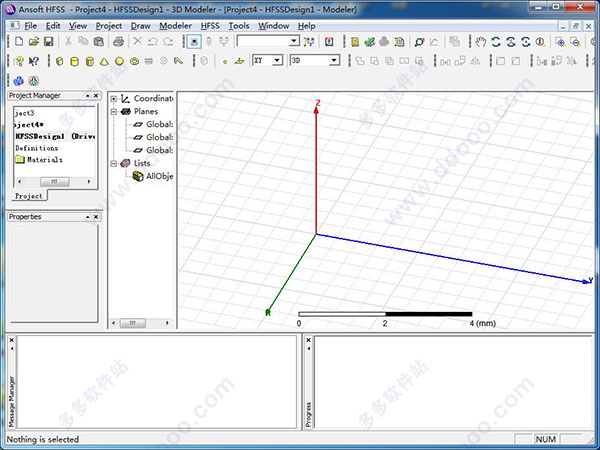This screenshot has height=450, width=600.
Task: Click the circular icon beside the blue molecule
Action: [x=34, y=81]
